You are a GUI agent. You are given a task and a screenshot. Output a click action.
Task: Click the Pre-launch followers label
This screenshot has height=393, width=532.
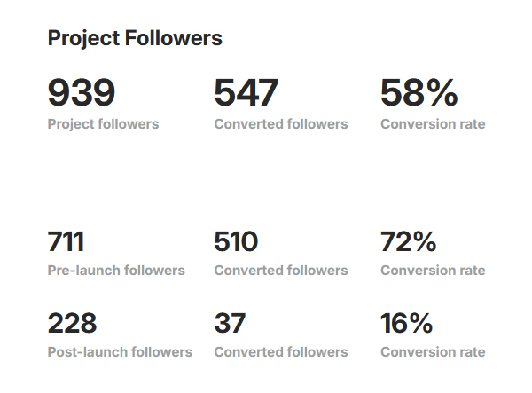(x=116, y=271)
